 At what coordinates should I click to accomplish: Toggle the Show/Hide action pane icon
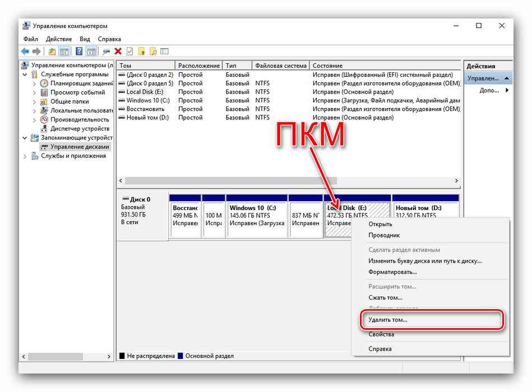point(91,51)
